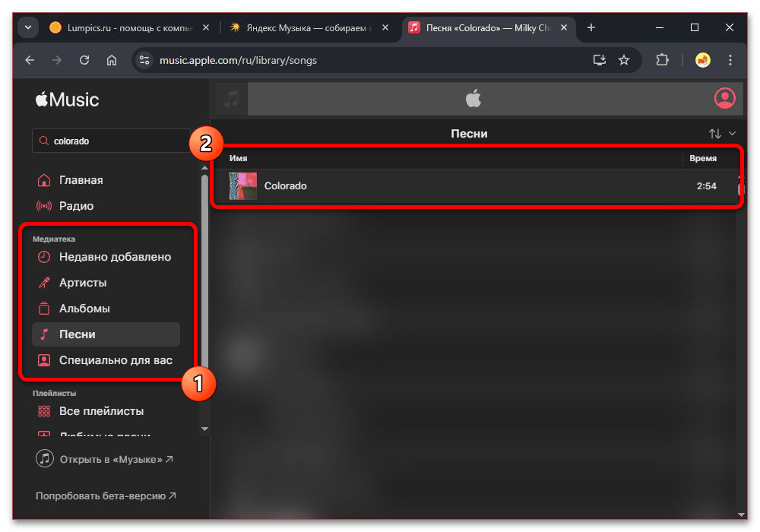
Task: Switch to the Яндекс Музыка tab
Action: click(x=304, y=27)
